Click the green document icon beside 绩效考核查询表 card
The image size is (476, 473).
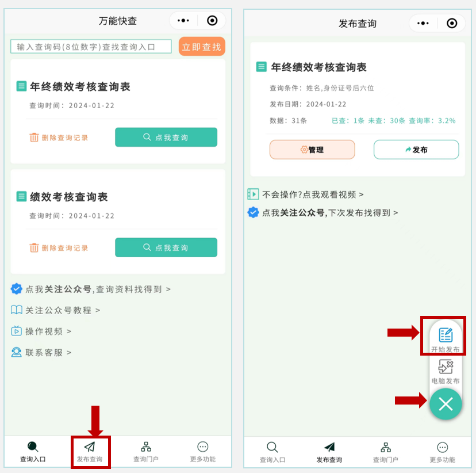[21, 197]
